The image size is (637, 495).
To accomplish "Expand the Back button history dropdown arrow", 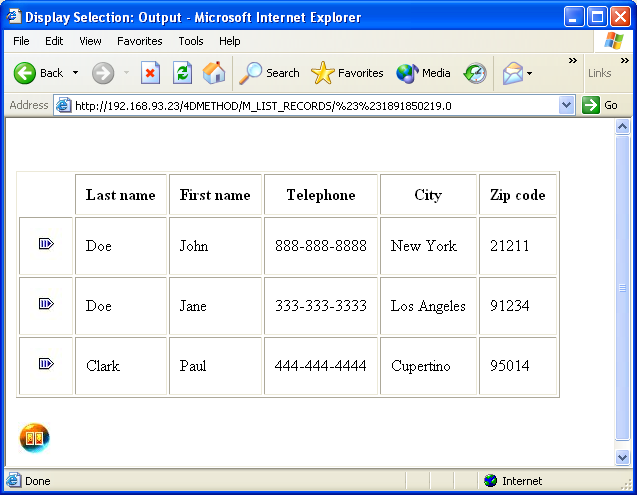I will click(75, 73).
